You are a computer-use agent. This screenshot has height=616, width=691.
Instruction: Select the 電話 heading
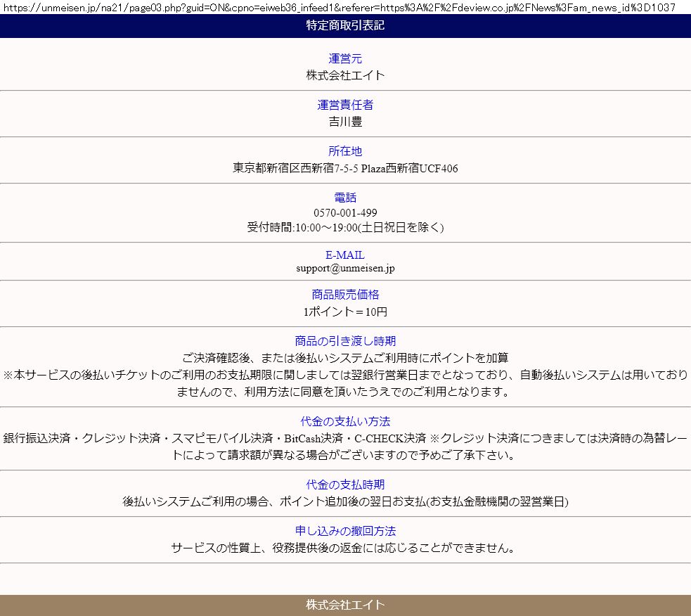345,198
